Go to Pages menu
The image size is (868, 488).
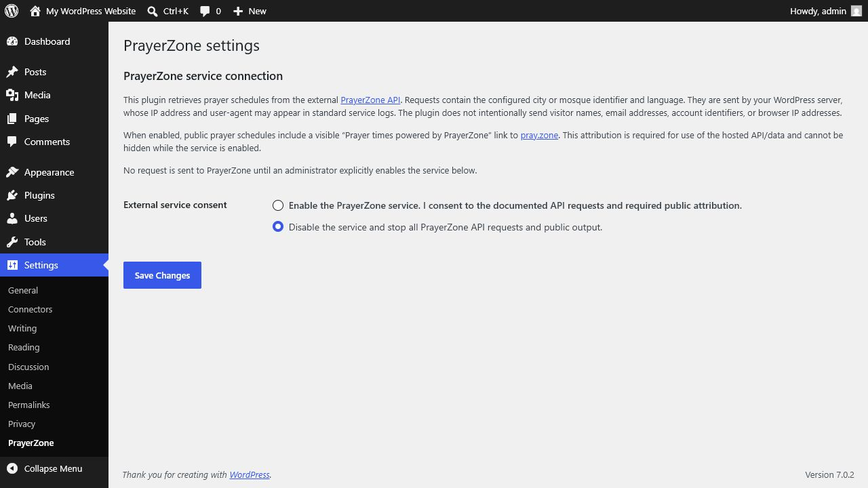point(54,119)
